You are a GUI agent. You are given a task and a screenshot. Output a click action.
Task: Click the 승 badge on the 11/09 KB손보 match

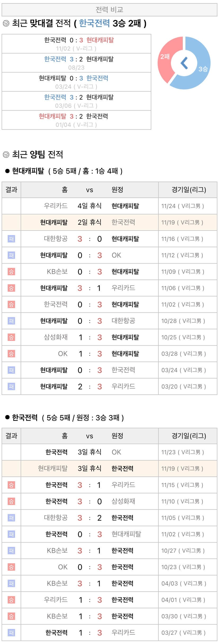point(11,272)
